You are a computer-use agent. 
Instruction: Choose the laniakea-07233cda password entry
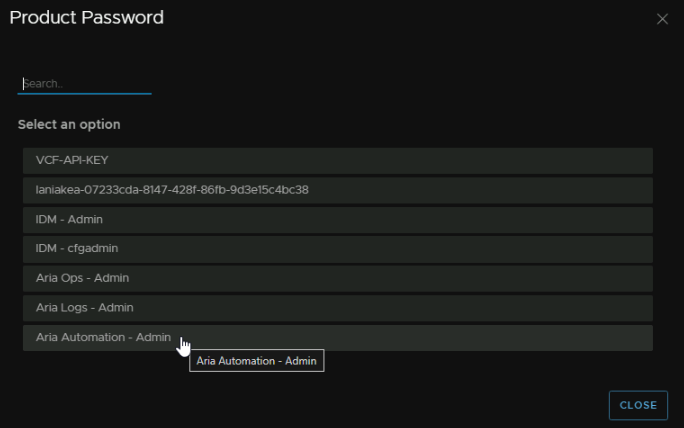(338, 190)
